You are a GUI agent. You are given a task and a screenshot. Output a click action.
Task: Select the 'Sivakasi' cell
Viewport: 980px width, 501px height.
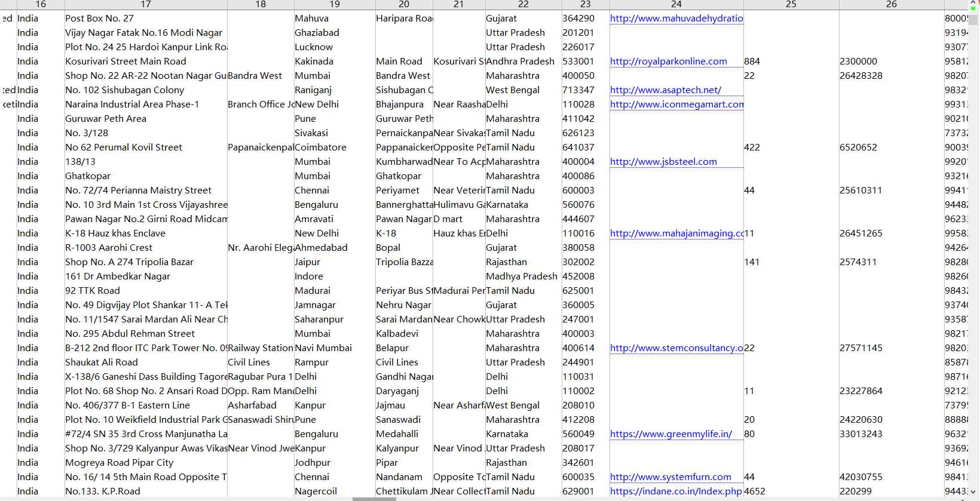pos(335,133)
